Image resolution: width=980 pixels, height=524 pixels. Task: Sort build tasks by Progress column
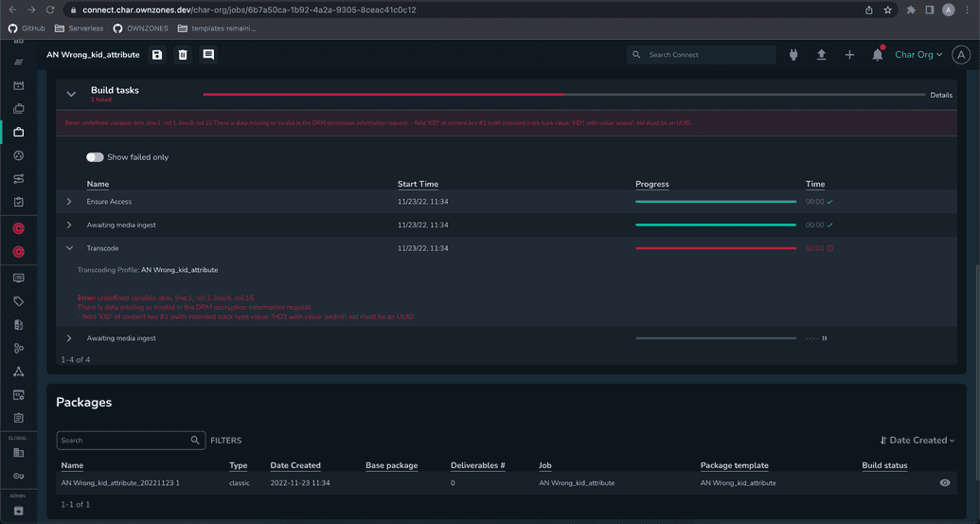click(x=651, y=184)
